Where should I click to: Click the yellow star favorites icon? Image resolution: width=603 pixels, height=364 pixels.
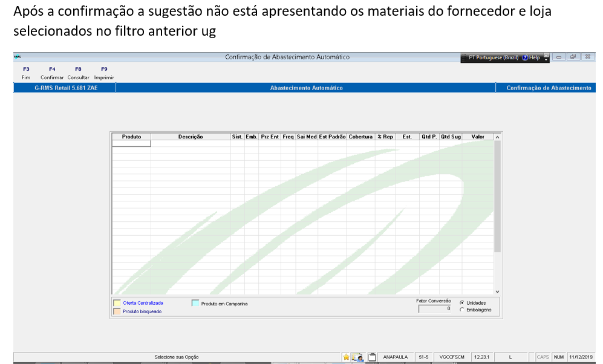(346, 357)
